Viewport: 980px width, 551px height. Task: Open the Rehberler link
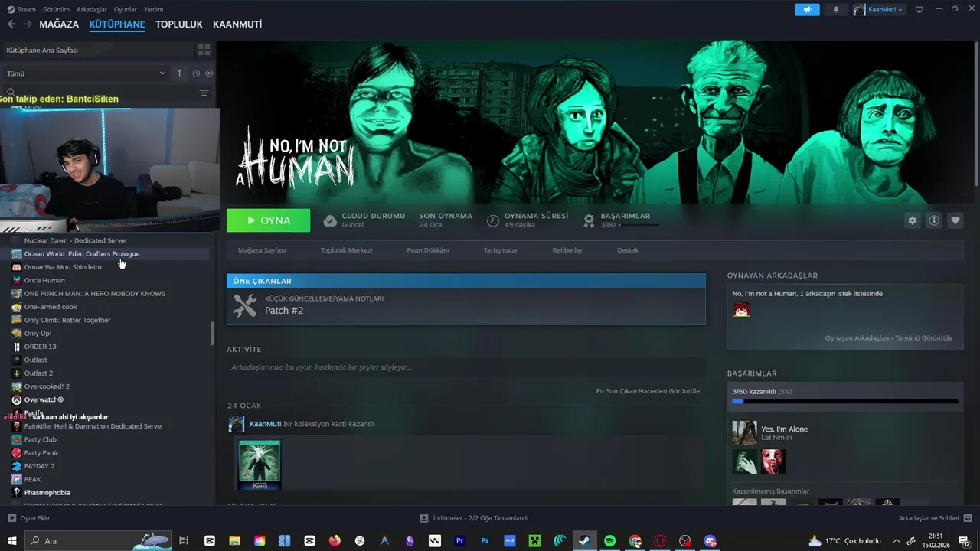(567, 250)
